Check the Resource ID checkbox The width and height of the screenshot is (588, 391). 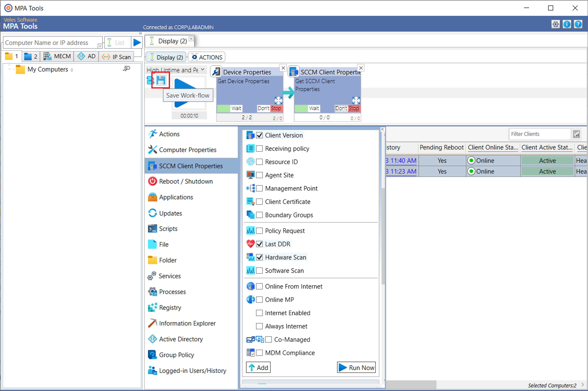click(x=259, y=162)
